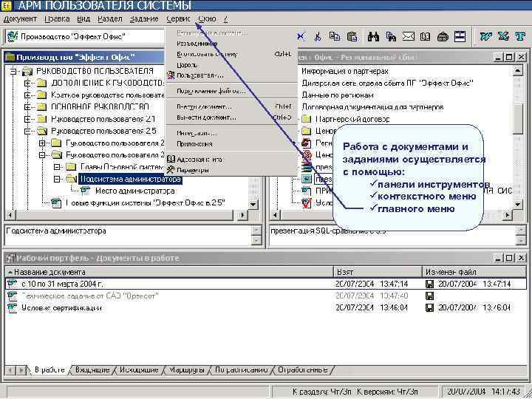Sort by 'Название документа' column header
Image resolution: width=532 pixels, height=399 pixels.
169,272
